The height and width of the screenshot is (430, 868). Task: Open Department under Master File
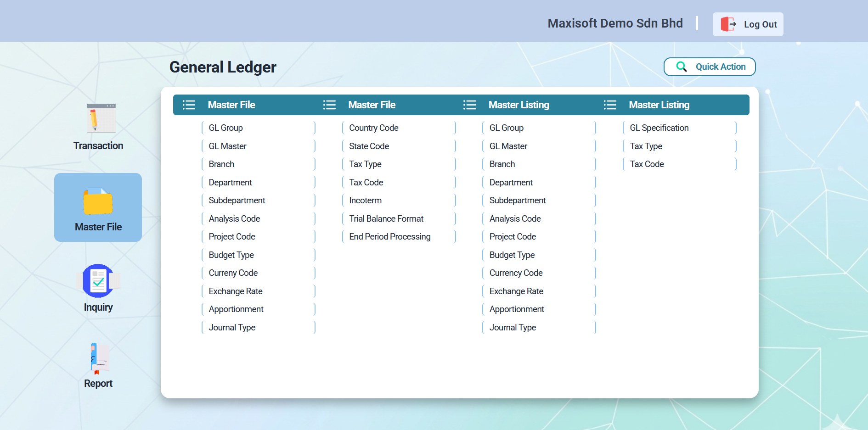pos(259,182)
